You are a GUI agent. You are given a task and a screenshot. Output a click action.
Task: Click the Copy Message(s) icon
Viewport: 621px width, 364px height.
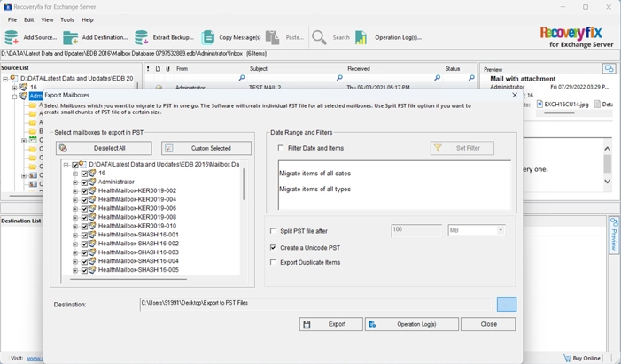[208, 37]
